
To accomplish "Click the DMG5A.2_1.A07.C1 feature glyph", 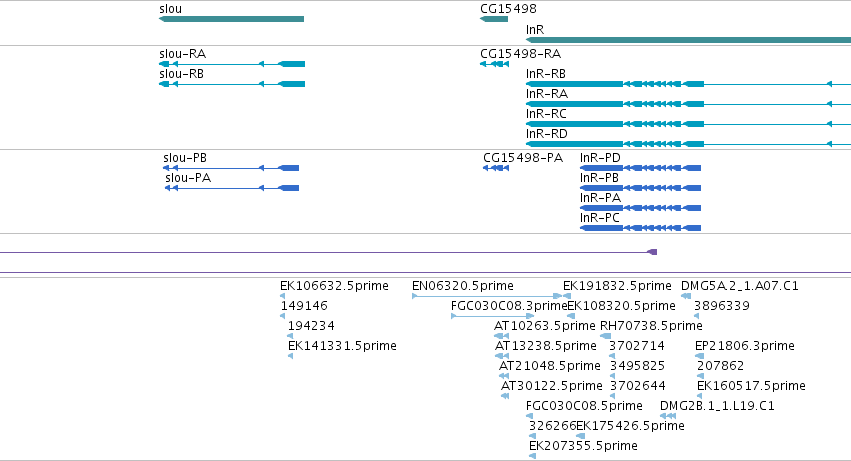I will 686,296.
